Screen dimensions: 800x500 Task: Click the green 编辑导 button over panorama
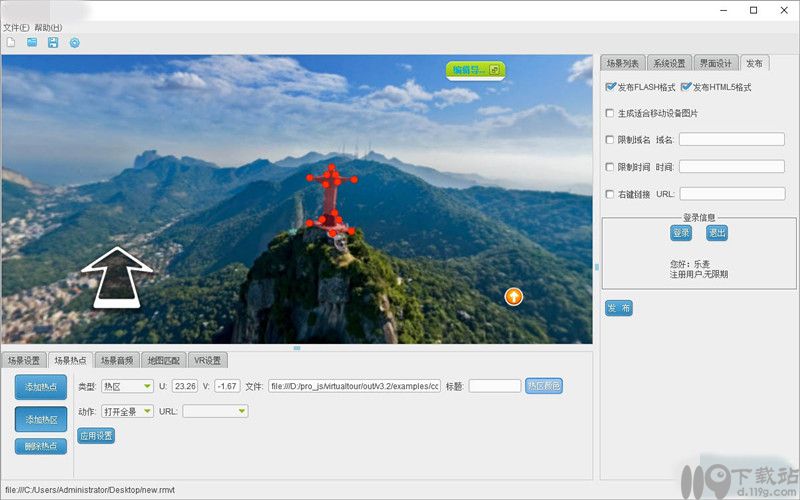pyautogui.click(x=476, y=70)
